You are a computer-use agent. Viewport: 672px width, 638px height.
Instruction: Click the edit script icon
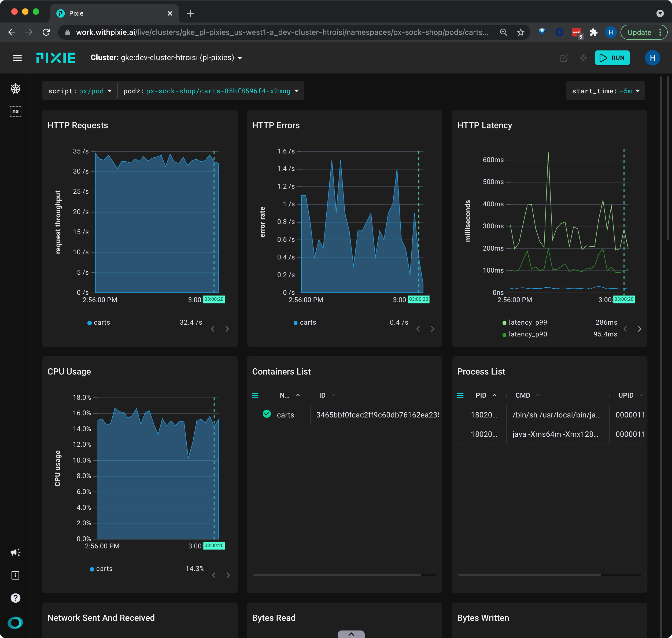click(x=564, y=58)
